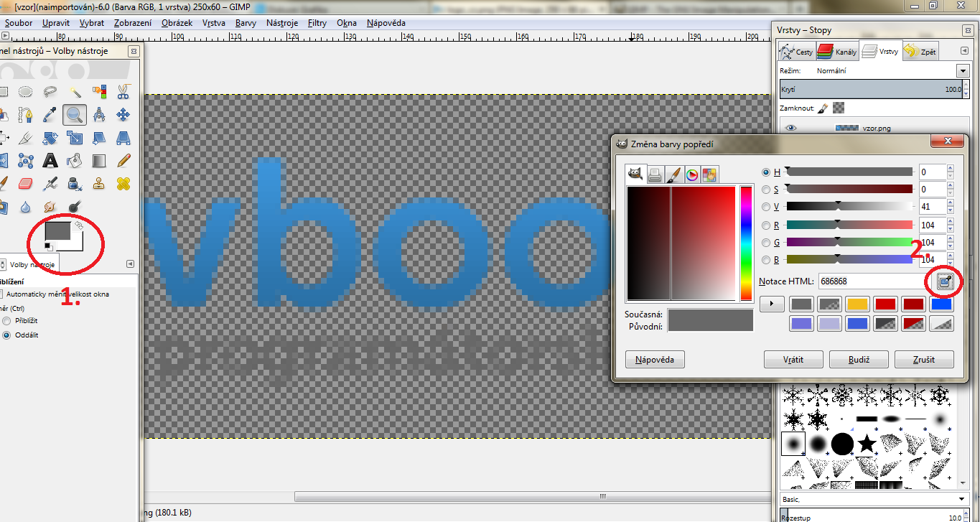Choose the Scissors select tool
This screenshot has width=980, height=522.
[123, 91]
